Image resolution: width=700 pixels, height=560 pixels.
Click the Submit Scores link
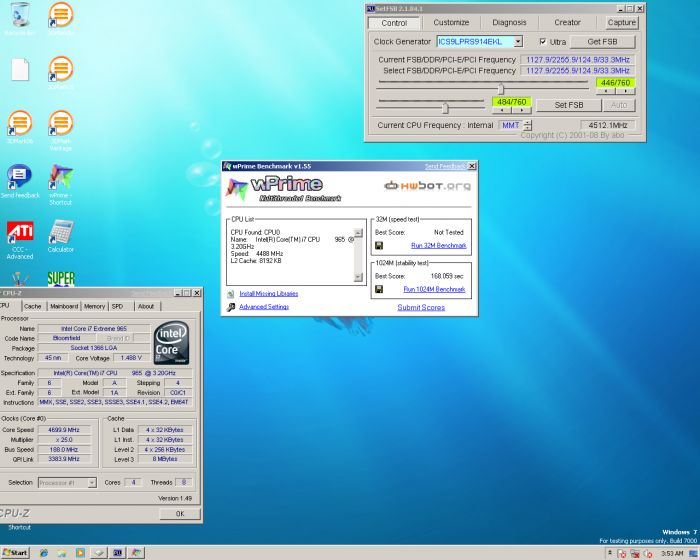pos(421,307)
